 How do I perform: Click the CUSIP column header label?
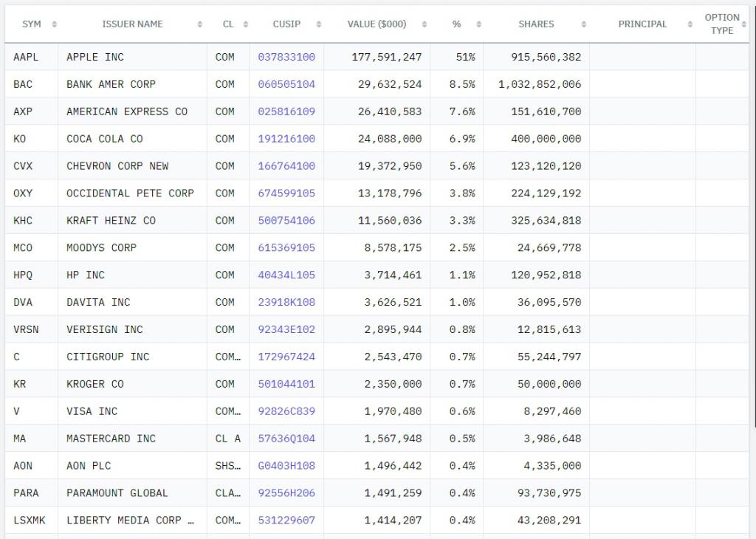pos(286,24)
